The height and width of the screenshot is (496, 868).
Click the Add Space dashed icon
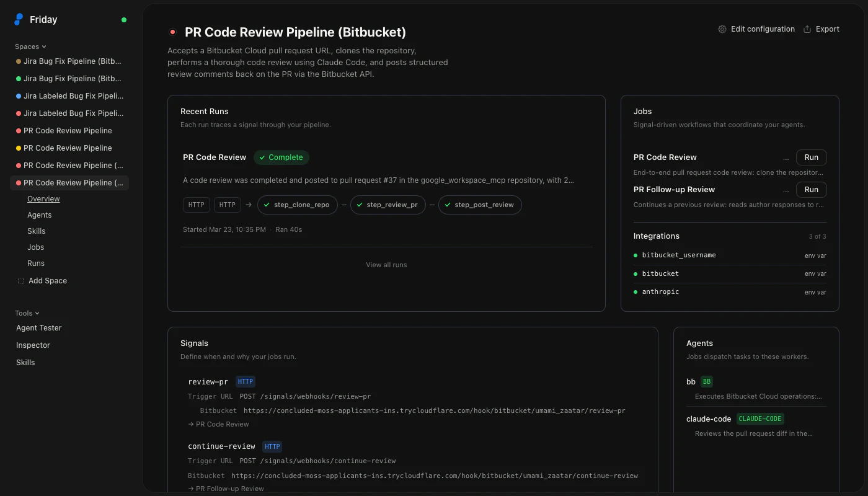(x=20, y=281)
